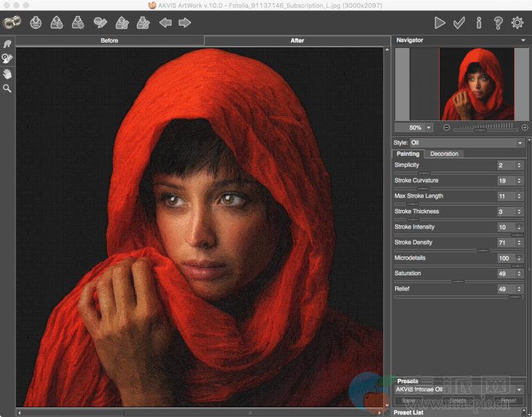This screenshot has width=532, height=417.
Task: Open Preferences with the gear icon
Action: pos(517,23)
